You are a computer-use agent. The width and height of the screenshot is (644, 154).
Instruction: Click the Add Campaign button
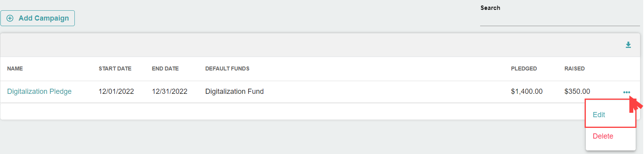[x=38, y=18]
